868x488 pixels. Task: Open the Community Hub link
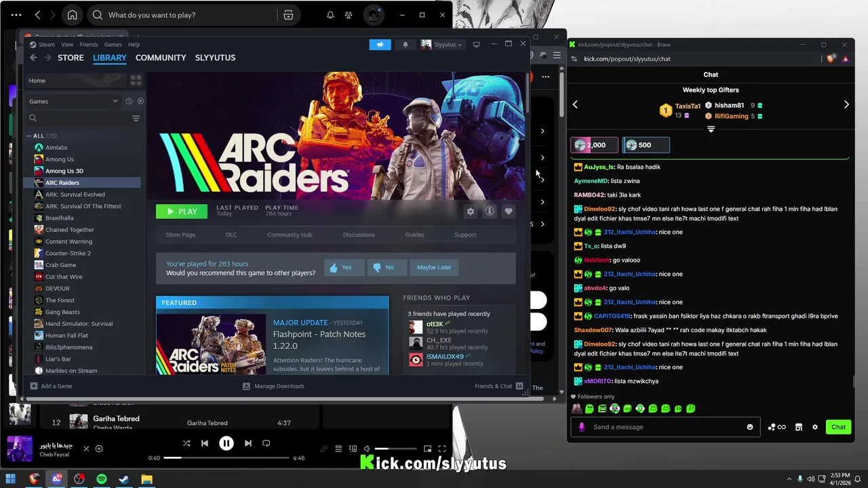[x=290, y=235]
